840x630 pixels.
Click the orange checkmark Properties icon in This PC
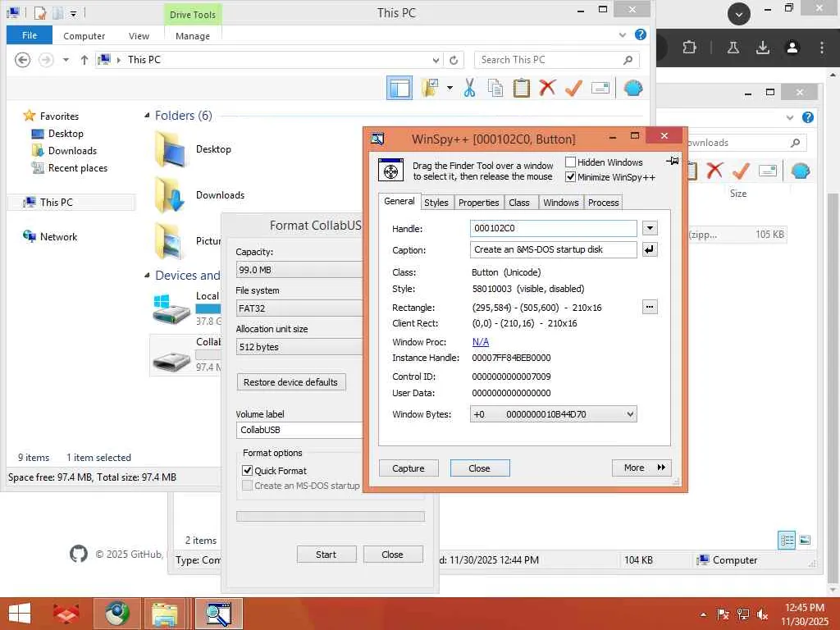point(573,88)
